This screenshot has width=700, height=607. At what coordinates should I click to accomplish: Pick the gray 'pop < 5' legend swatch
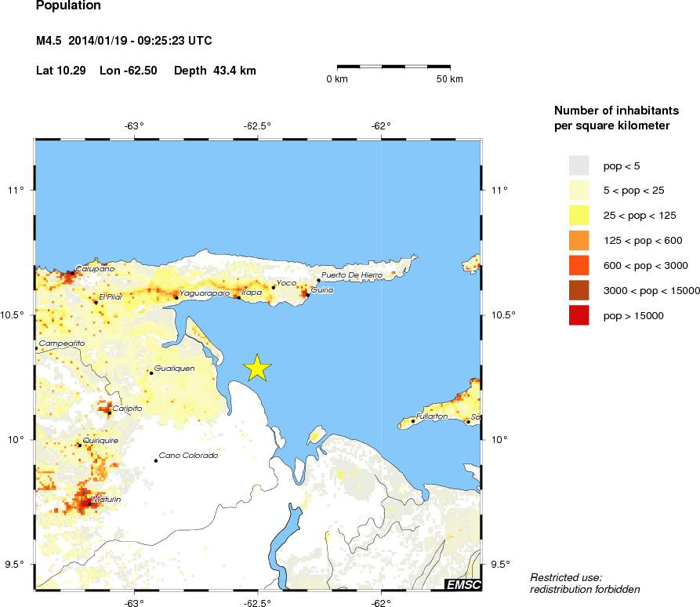(x=578, y=165)
